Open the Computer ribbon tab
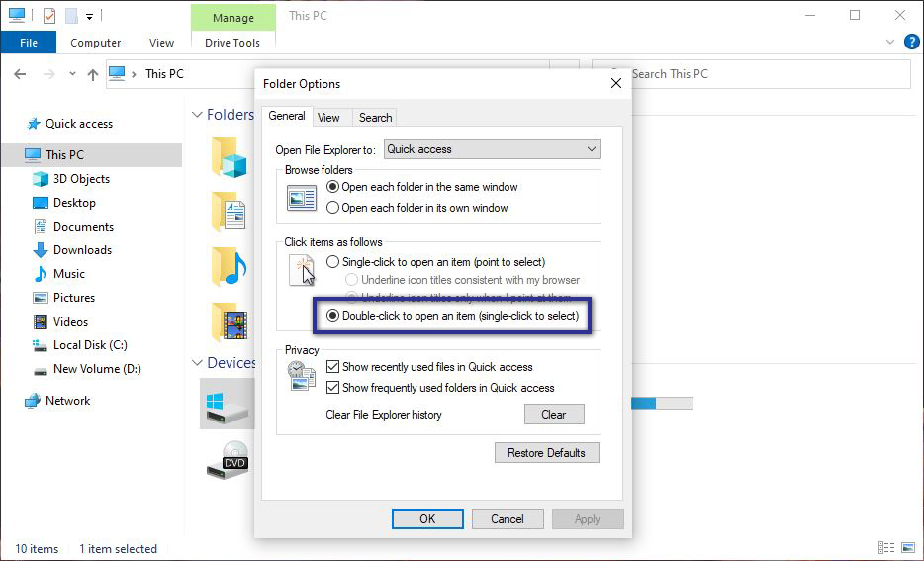The image size is (924, 561). point(95,43)
